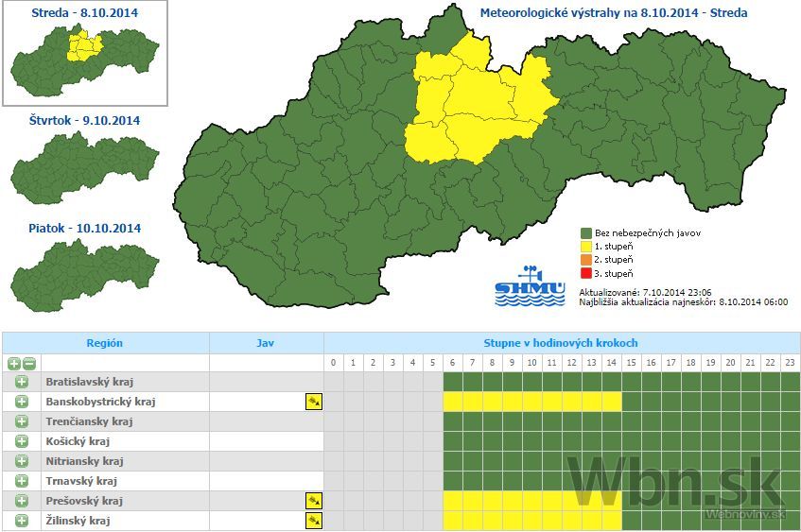Select the Štvrtok 9.10.2014 map thumbnail
This screenshot has width=801, height=532.
point(85,168)
